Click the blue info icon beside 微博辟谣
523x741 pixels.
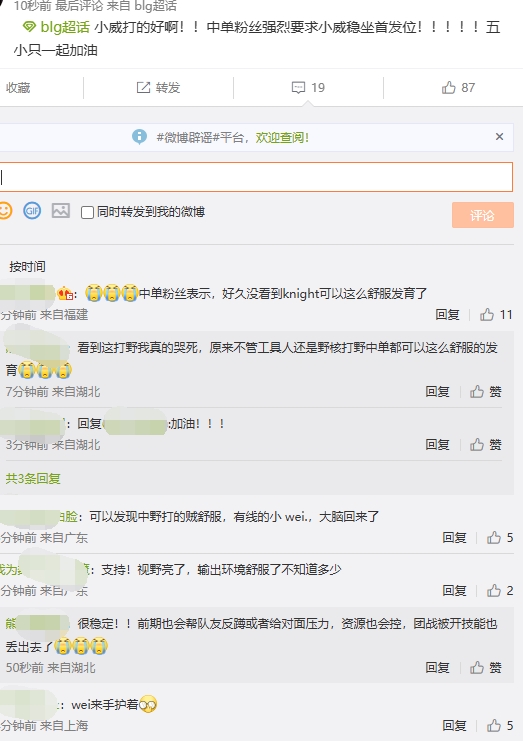click(x=139, y=137)
